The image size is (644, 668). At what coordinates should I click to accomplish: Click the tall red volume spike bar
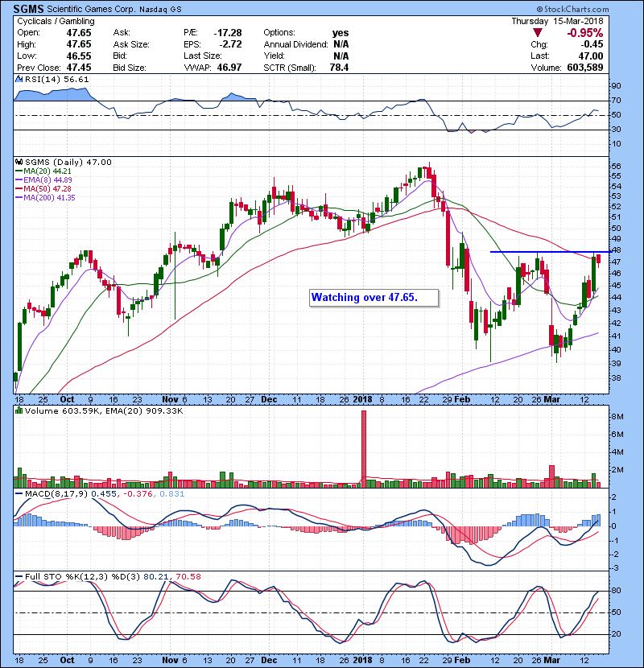click(364, 448)
